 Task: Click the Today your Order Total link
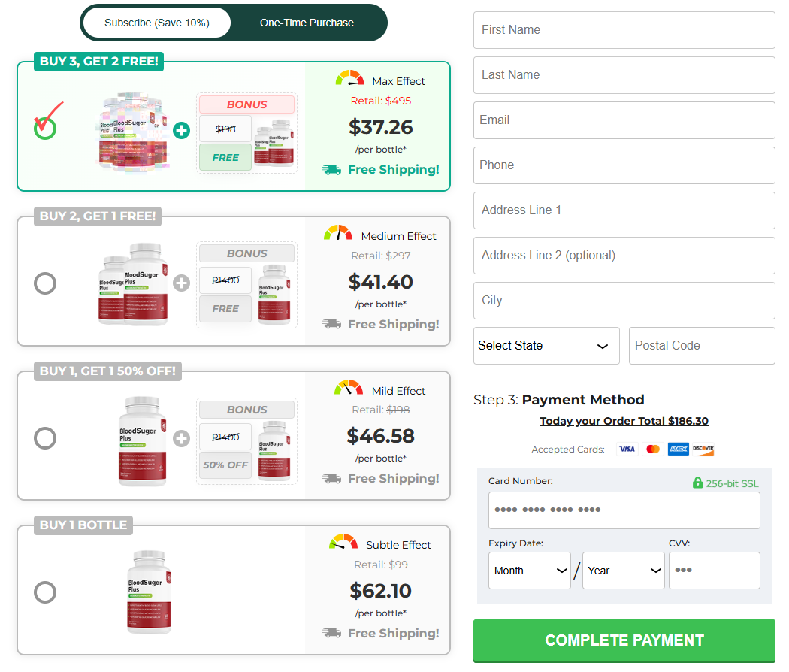(624, 421)
